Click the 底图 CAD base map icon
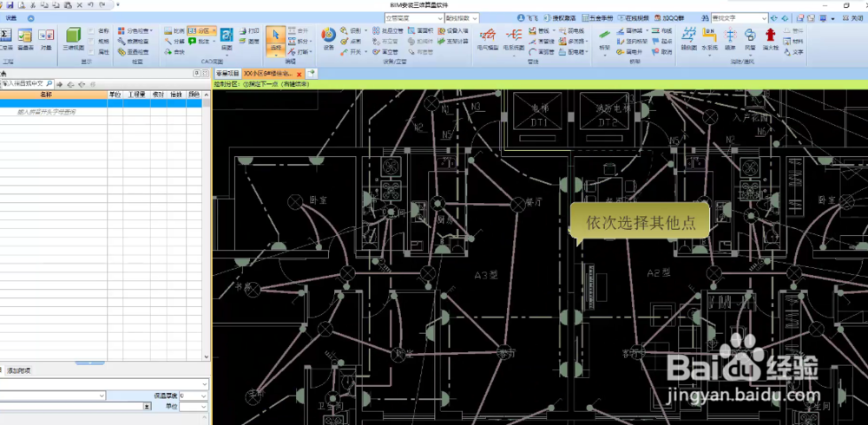Image resolution: width=868 pixels, height=425 pixels. [227, 39]
